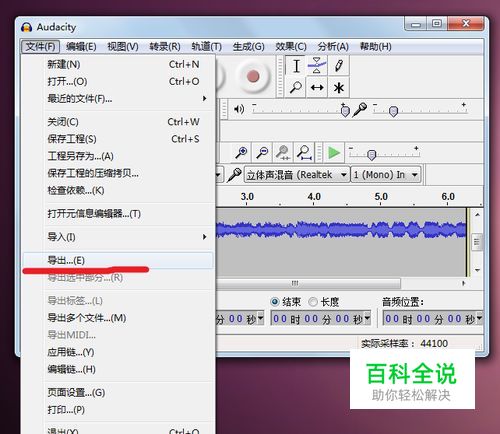Open the 音频位置 time format dropdown arrow
The height and width of the screenshot is (434, 500).
(479, 318)
